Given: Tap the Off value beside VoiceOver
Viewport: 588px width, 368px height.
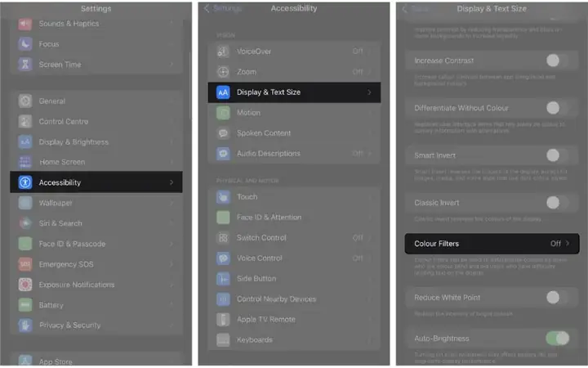Looking at the screenshot, I should [358, 51].
